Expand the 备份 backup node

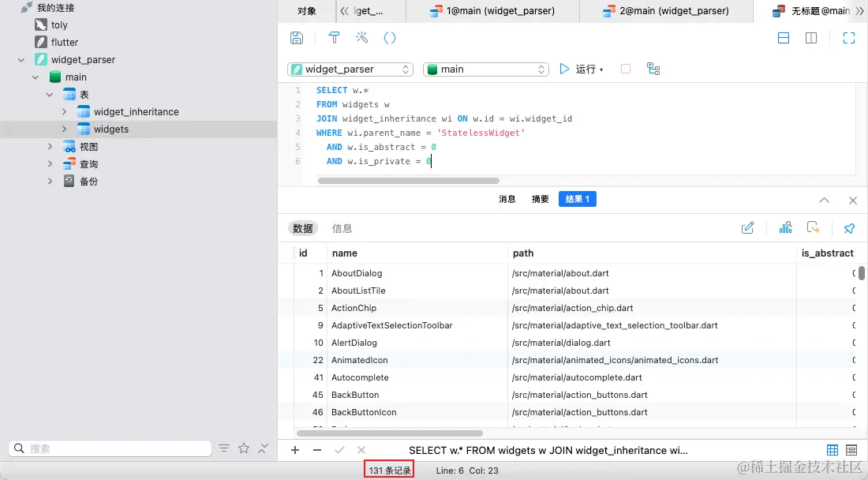[50, 181]
